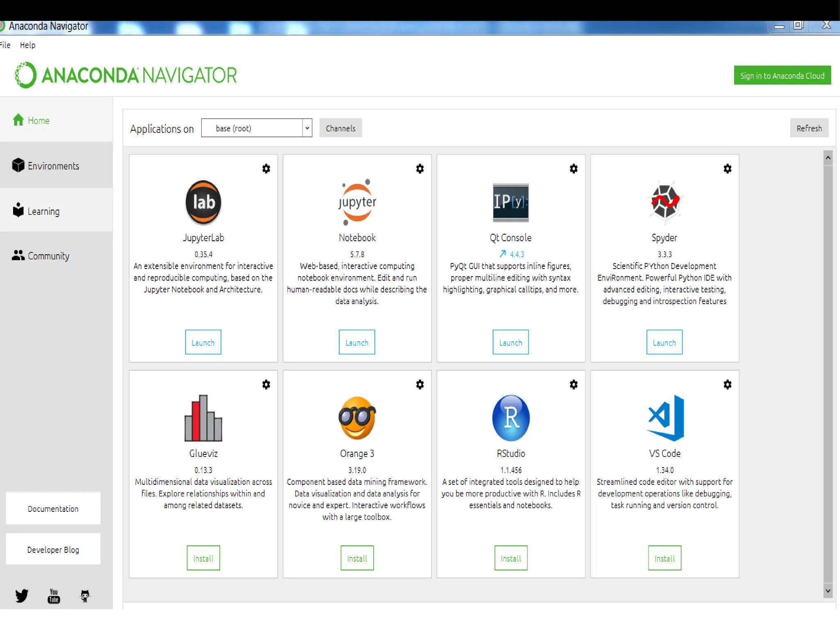
Task: Open the Glueviz options gear
Action: (x=266, y=384)
